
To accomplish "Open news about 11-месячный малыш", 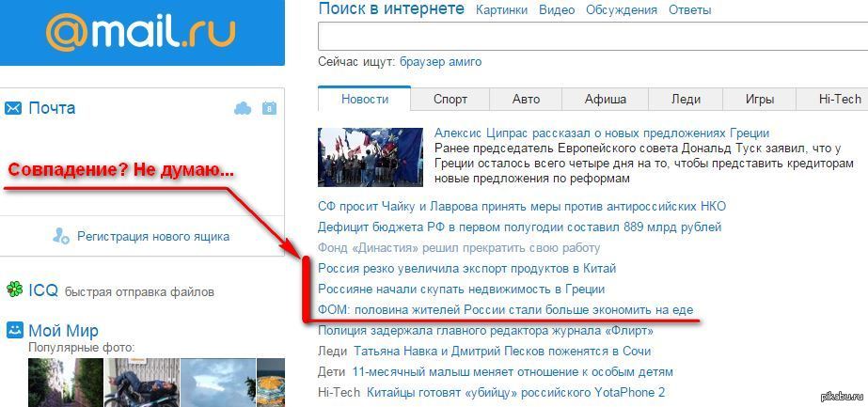I will (513, 371).
